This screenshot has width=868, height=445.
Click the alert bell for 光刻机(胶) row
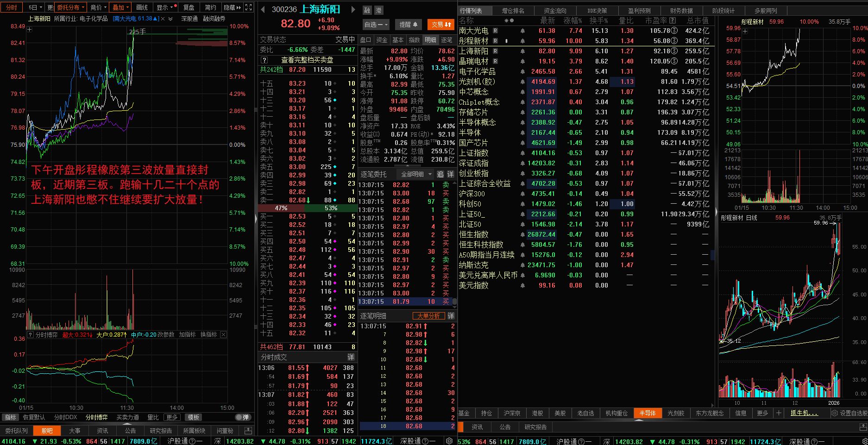tap(522, 82)
